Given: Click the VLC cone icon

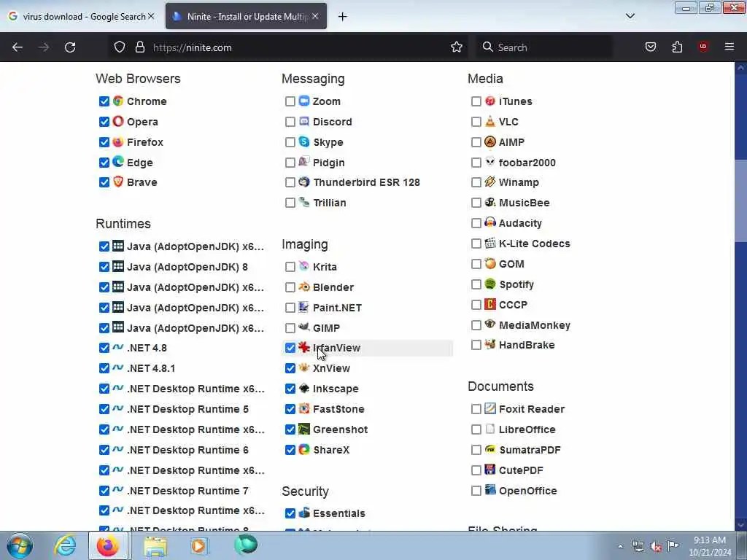Looking at the screenshot, I should [490, 122].
